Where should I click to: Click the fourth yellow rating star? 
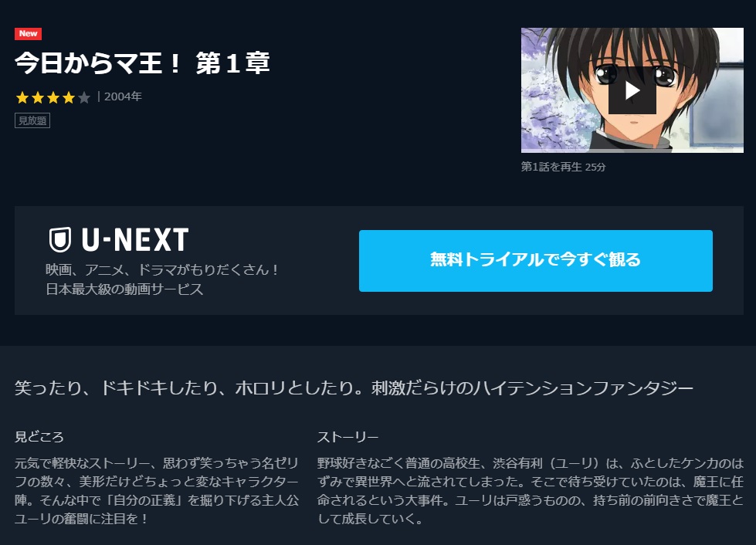pos(69,98)
